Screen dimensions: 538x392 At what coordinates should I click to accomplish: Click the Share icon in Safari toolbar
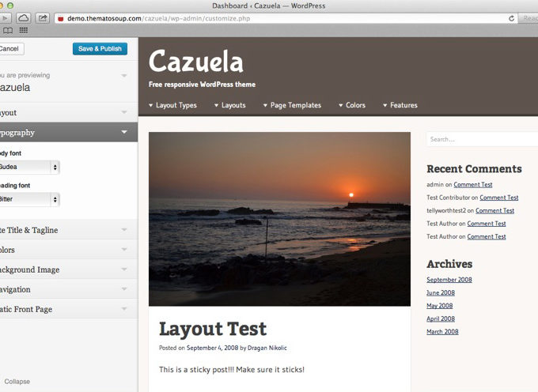[x=42, y=17]
